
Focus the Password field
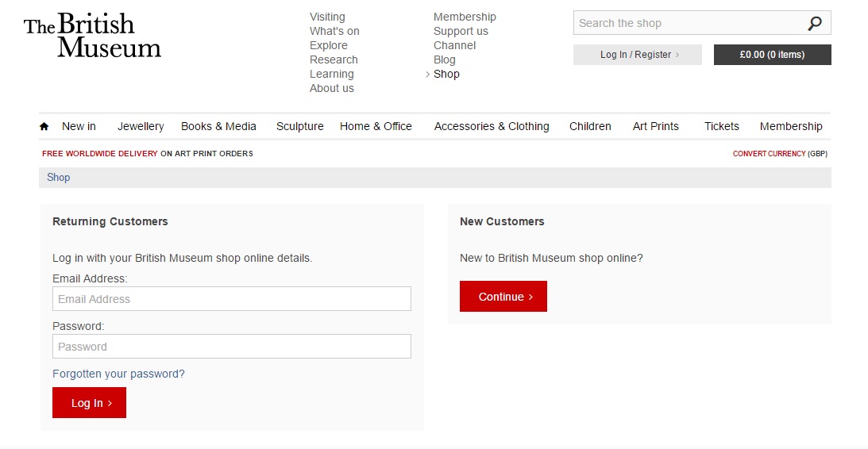[x=232, y=347]
